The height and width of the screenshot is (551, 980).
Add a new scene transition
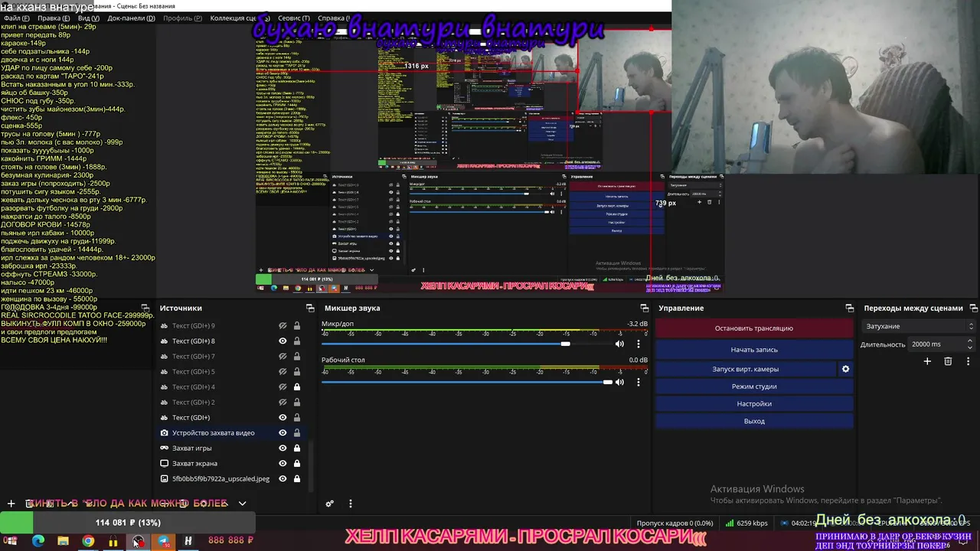tap(927, 361)
